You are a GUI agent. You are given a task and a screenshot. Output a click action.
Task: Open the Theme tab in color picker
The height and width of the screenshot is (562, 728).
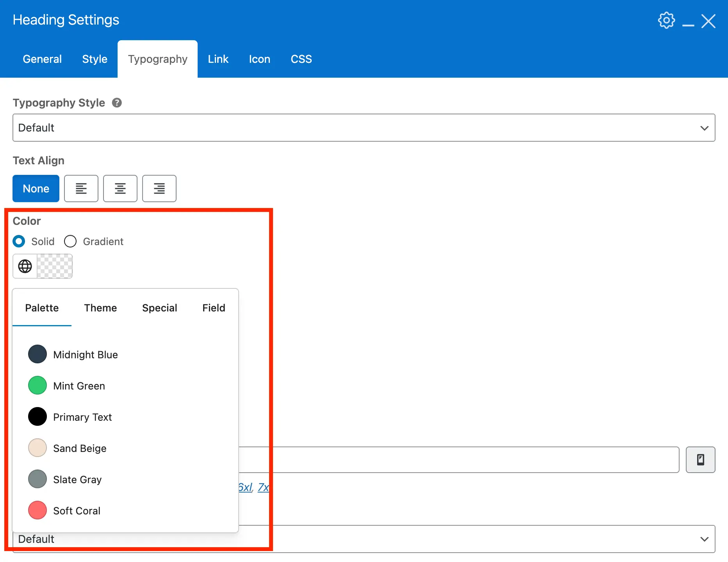point(100,308)
